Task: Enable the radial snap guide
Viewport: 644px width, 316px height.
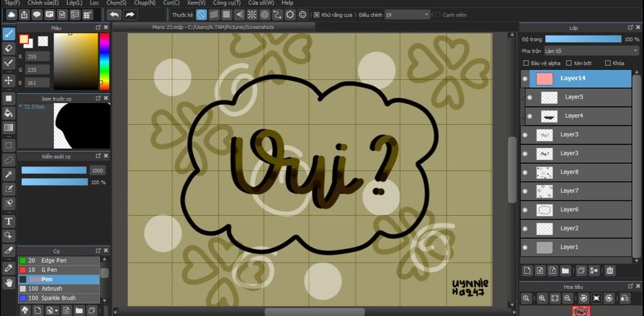Action: (x=252, y=15)
